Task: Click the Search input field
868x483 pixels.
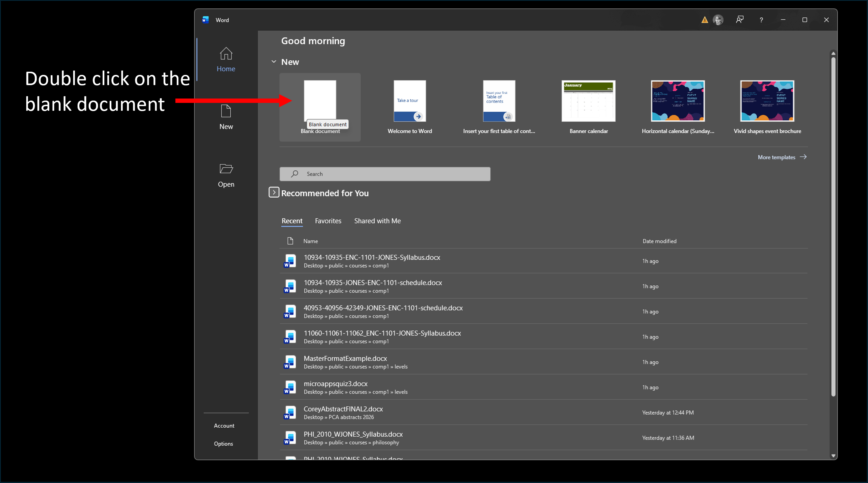Action: (385, 174)
